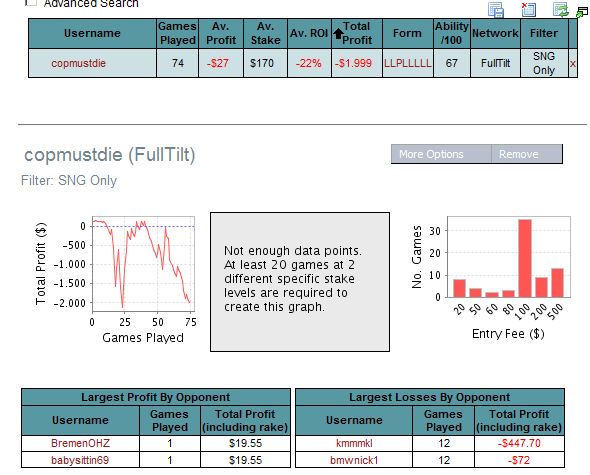Image resolution: width=590 pixels, height=475 pixels.
Task: Open the kmmmkl opponent link
Action: pos(354,443)
